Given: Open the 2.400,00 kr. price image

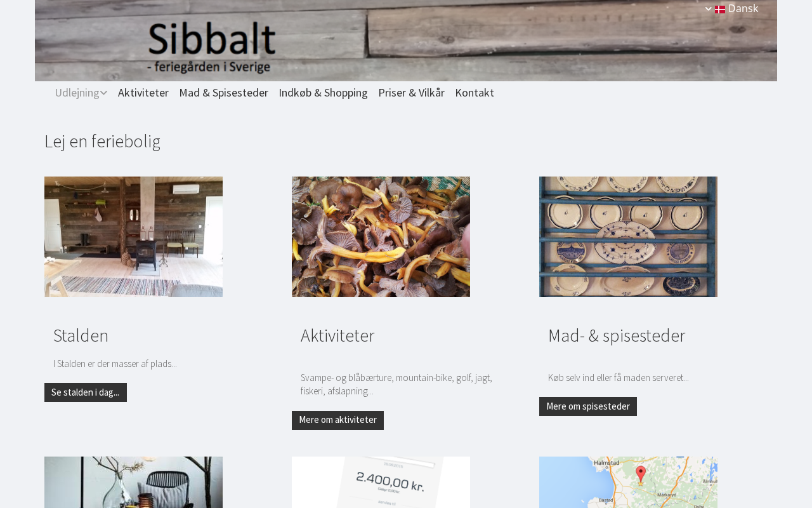Looking at the screenshot, I should click(381, 483).
